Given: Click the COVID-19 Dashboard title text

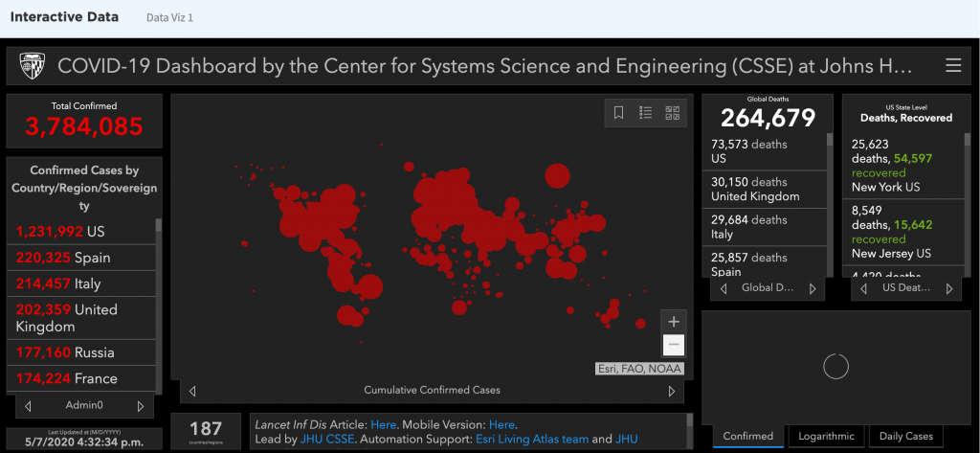Looking at the screenshot, I should click(484, 66).
